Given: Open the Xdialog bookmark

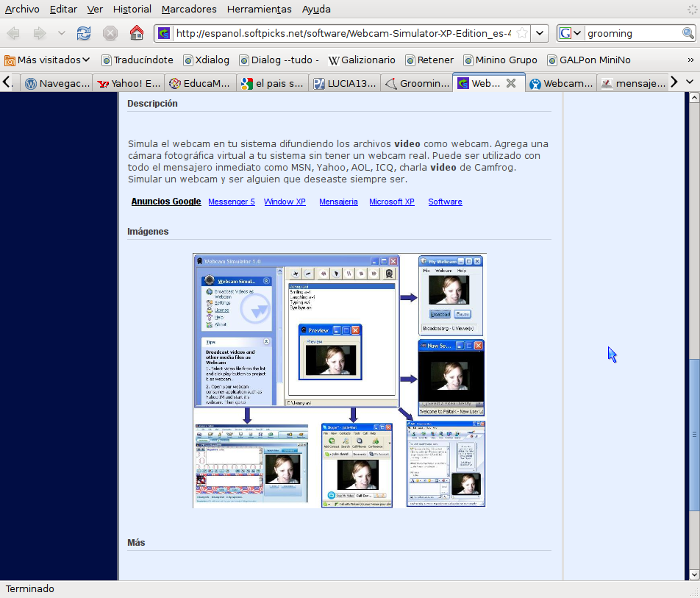Looking at the screenshot, I should click(x=206, y=60).
